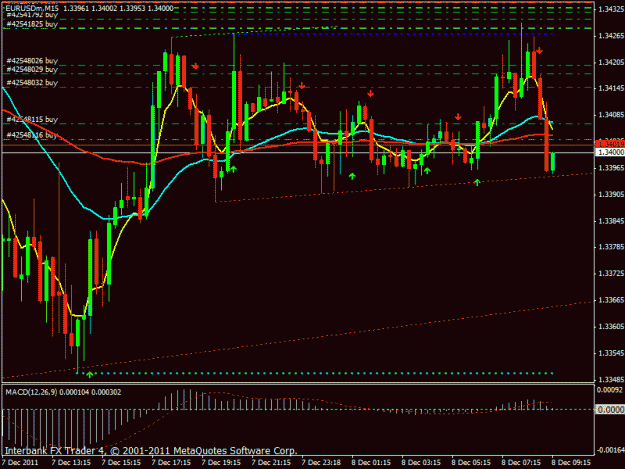Select the #42548029 buy order label

coord(32,69)
